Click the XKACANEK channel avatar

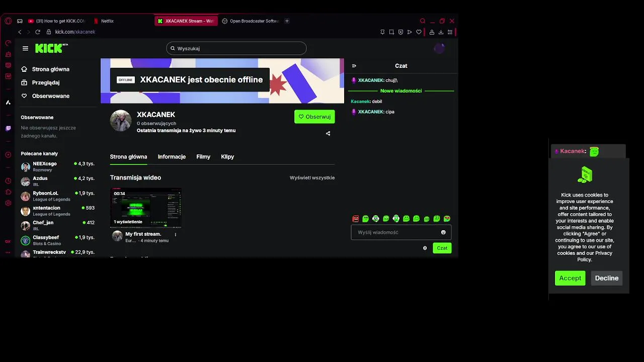point(121,121)
